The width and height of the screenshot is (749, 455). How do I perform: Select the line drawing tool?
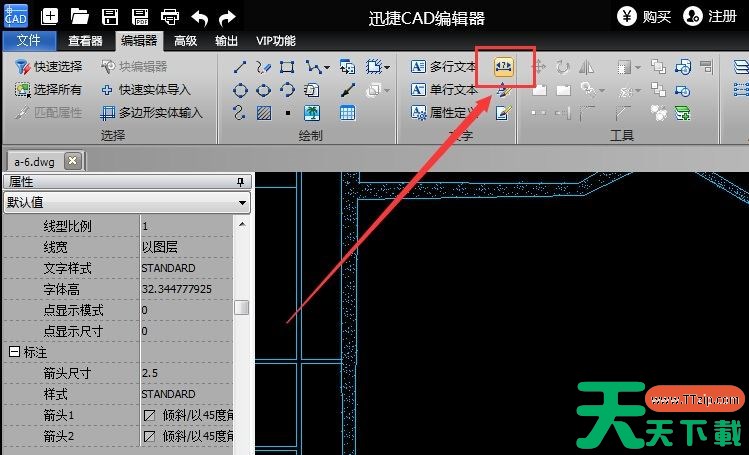[240, 67]
